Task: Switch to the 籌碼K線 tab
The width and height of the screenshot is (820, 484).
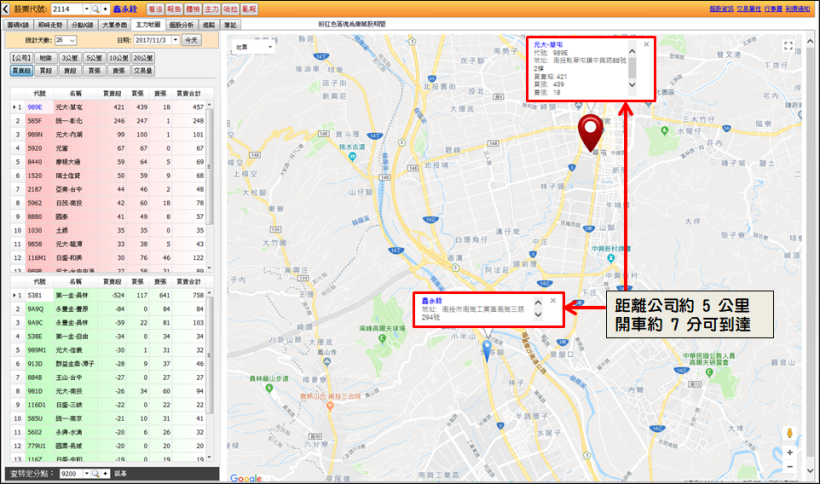Action: [18, 25]
